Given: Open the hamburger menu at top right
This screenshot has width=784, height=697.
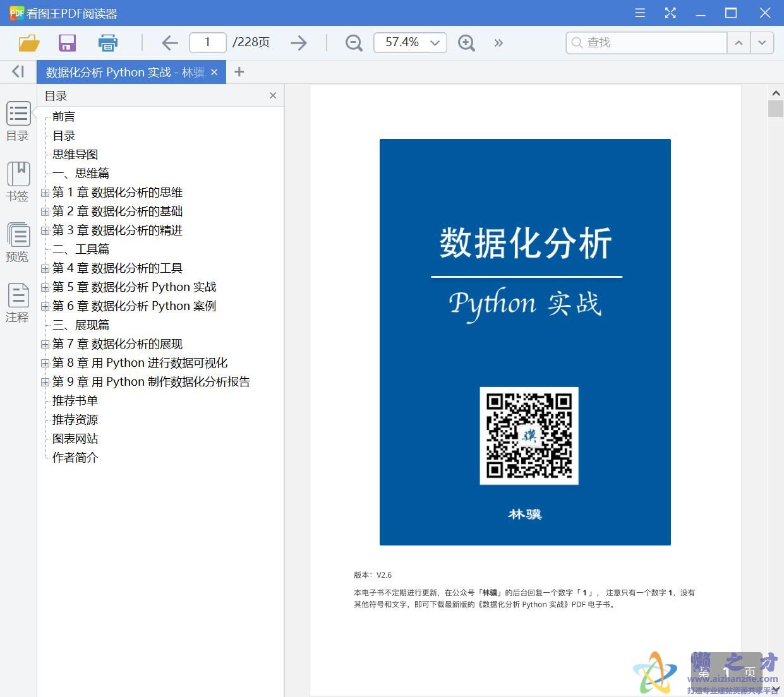Looking at the screenshot, I should [639, 13].
